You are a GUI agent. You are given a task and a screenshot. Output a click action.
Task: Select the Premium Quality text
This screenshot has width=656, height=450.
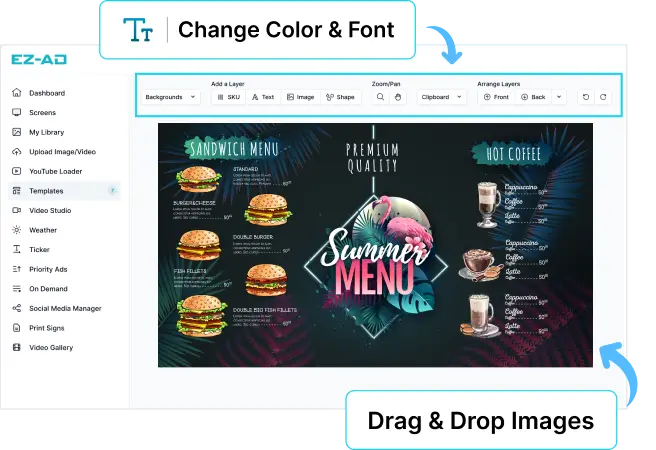coord(372,158)
